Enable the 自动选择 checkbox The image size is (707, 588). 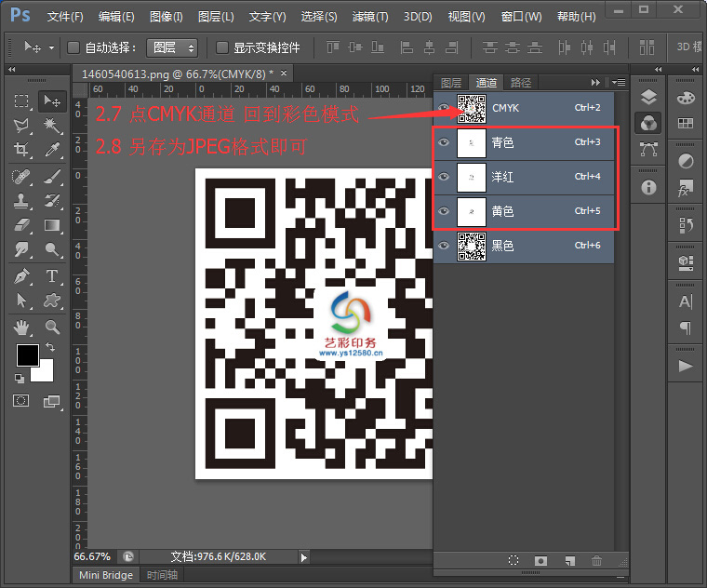[x=73, y=47]
